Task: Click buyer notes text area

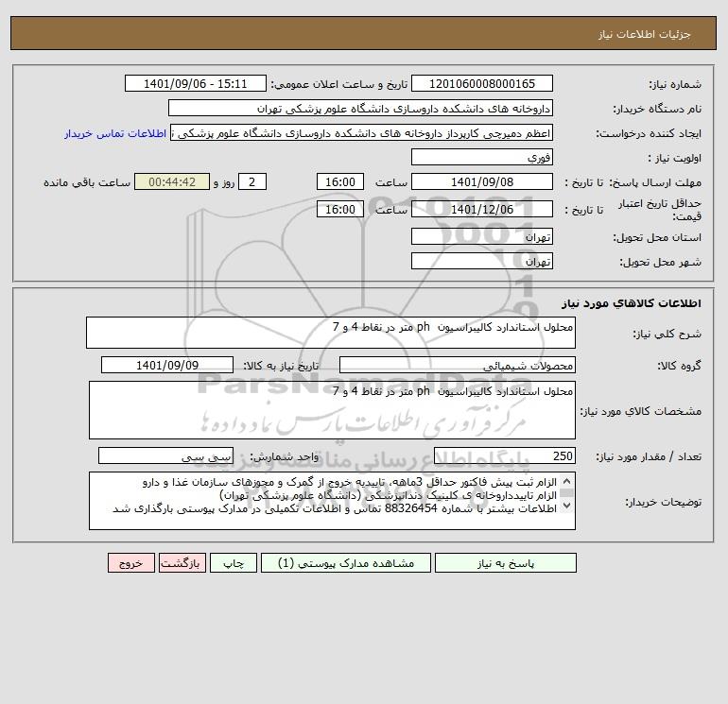Action: click(x=332, y=501)
